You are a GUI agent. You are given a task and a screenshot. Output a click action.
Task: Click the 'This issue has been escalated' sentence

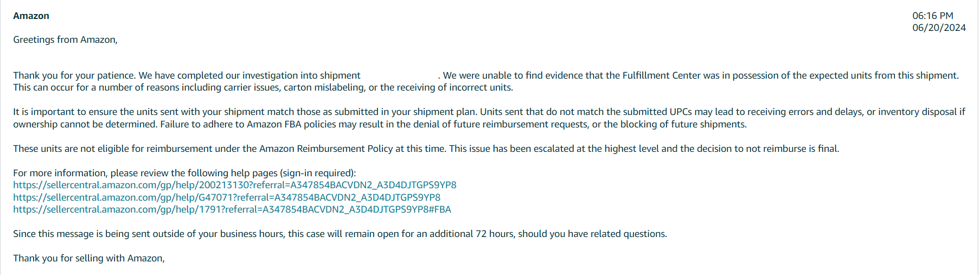point(644,149)
